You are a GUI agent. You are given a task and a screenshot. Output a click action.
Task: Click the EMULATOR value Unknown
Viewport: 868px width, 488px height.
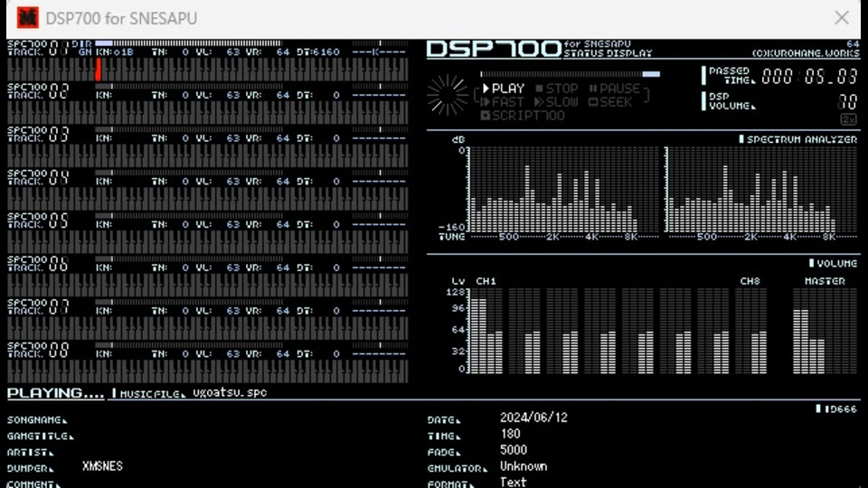point(524,466)
